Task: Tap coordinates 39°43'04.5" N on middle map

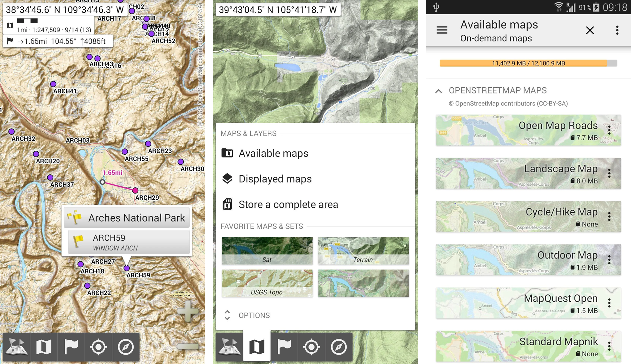Action: pyautogui.click(x=278, y=10)
